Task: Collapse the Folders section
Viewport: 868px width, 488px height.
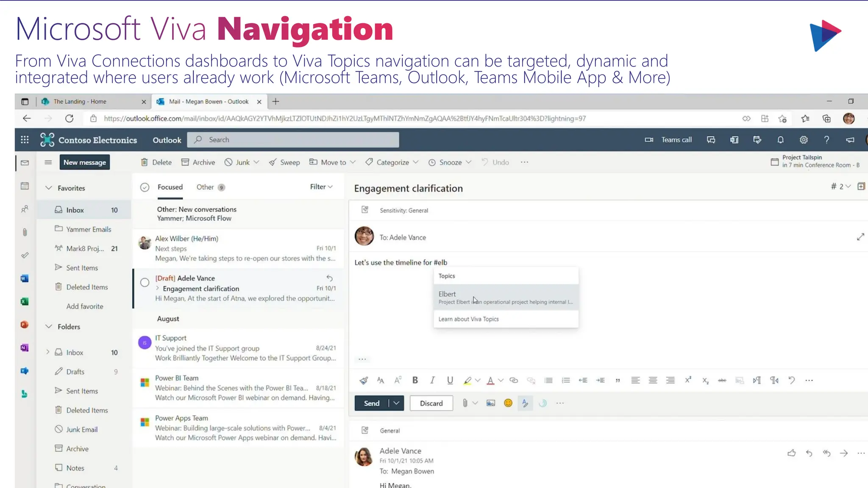Action: tap(49, 326)
